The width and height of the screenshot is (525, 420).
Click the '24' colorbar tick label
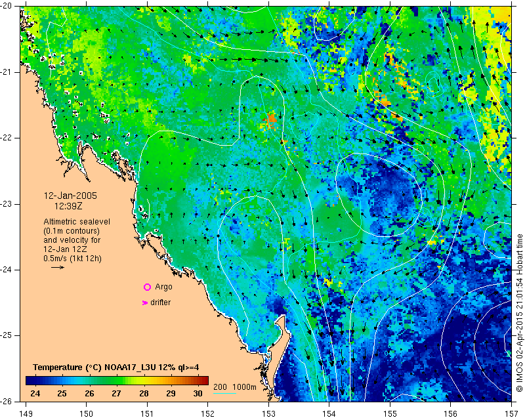pyautogui.click(x=35, y=393)
